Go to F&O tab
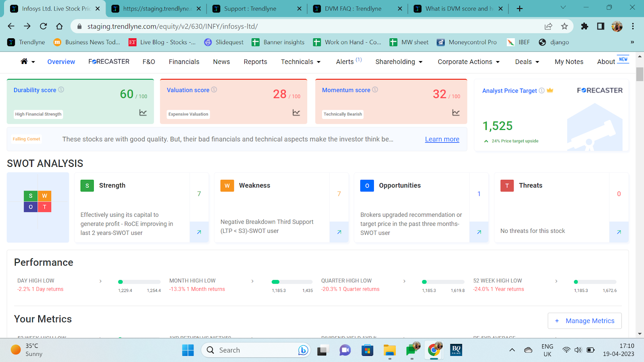 pyautogui.click(x=149, y=62)
